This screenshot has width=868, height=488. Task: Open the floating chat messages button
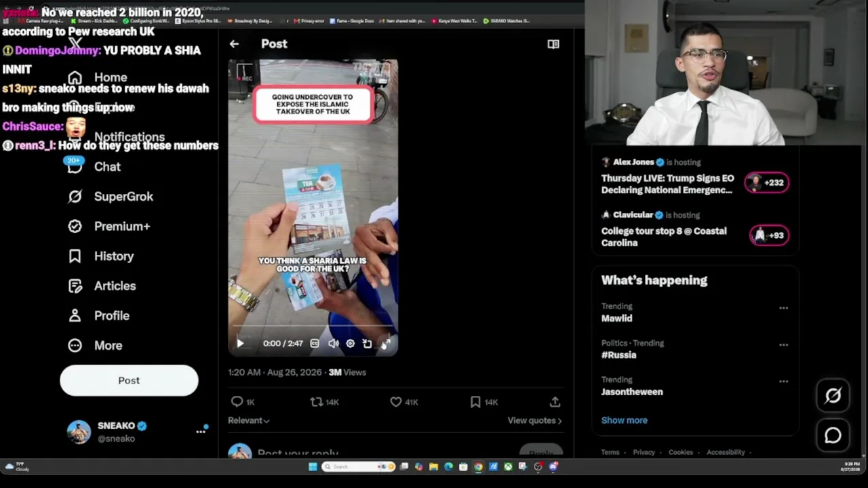point(833,436)
